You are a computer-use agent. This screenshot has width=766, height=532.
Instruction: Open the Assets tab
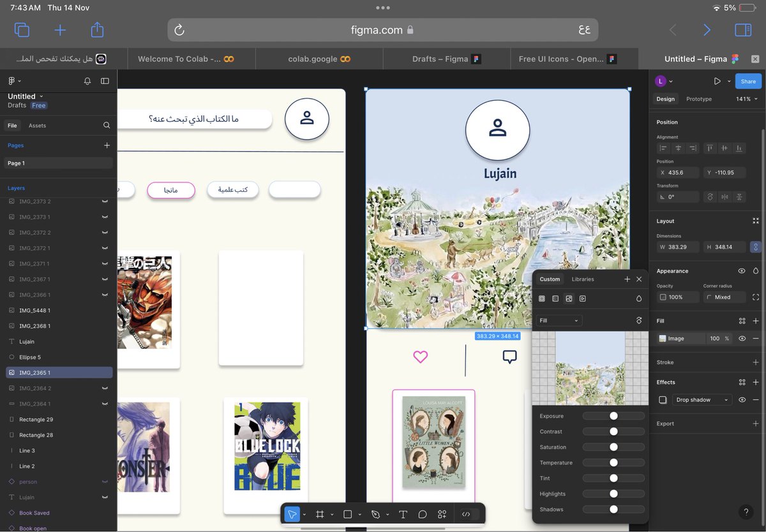[x=37, y=126]
